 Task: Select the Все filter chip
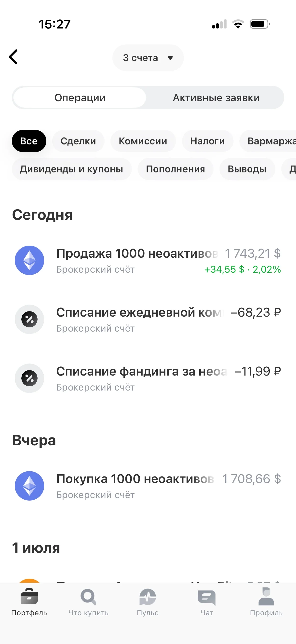point(29,141)
